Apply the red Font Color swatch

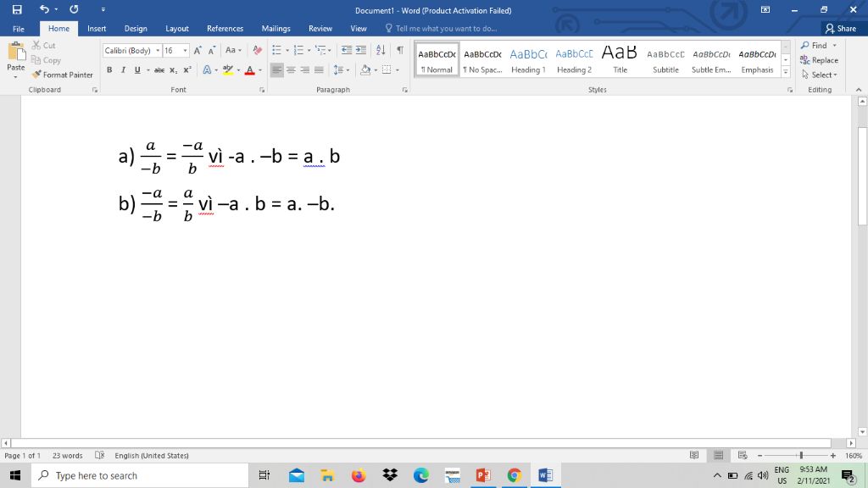pos(250,69)
